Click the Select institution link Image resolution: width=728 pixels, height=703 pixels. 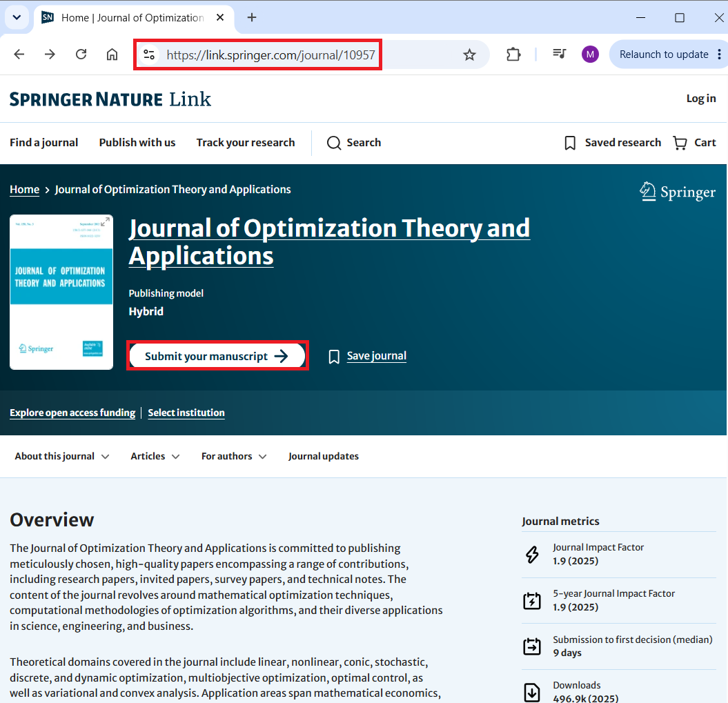pyautogui.click(x=186, y=413)
